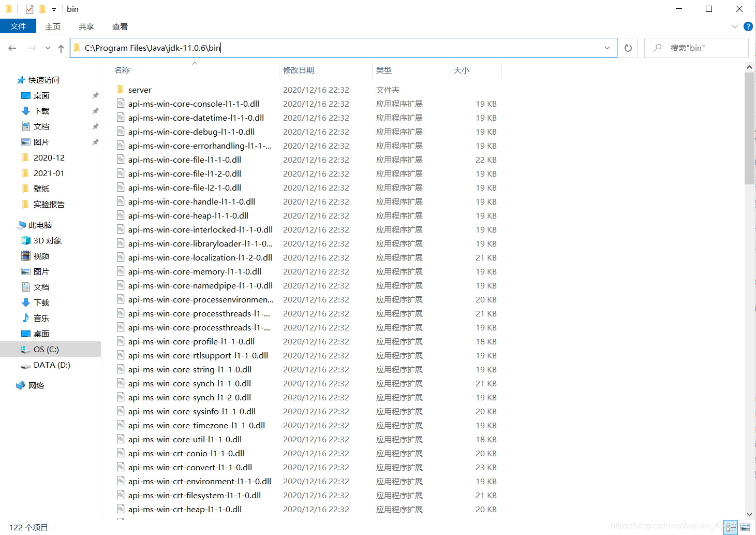The width and height of the screenshot is (756, 535).
Task: Select api-ms-win-core-memory-l1-1-0.dll file icon
Action: [x=120, y=271]
